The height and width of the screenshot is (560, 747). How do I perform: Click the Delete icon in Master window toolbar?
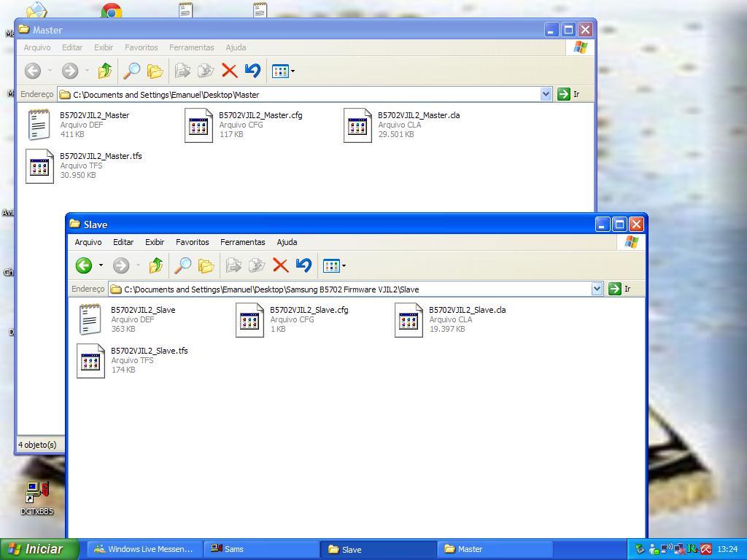coord(229,71)
